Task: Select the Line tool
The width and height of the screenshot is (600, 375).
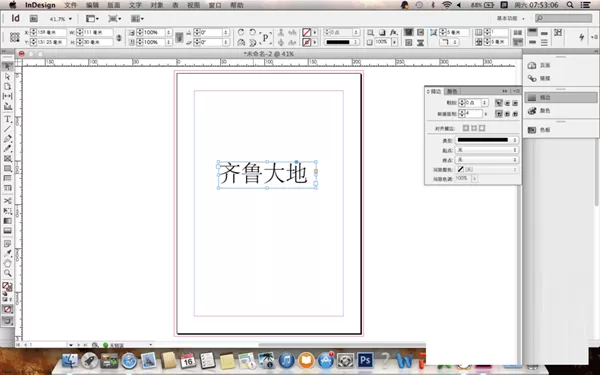Action: click(x=7, y=129)
